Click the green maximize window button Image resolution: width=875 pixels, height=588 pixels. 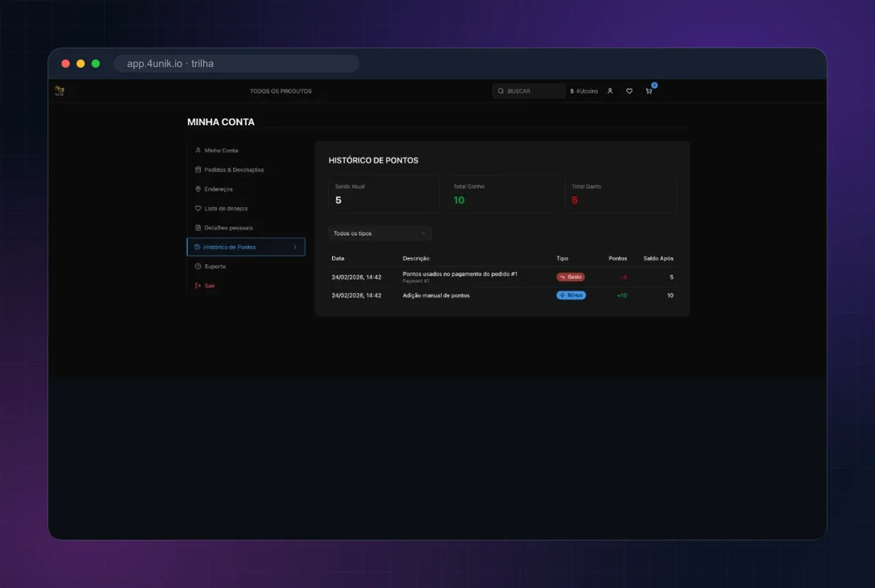[x=96, y=64]
